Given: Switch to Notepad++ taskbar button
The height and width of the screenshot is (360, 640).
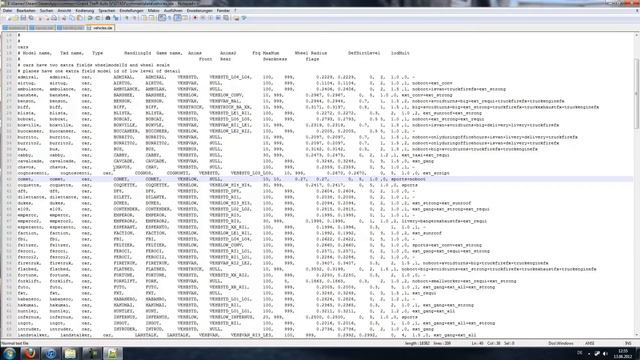Looking at the screenshot, I should coord(112,353).
